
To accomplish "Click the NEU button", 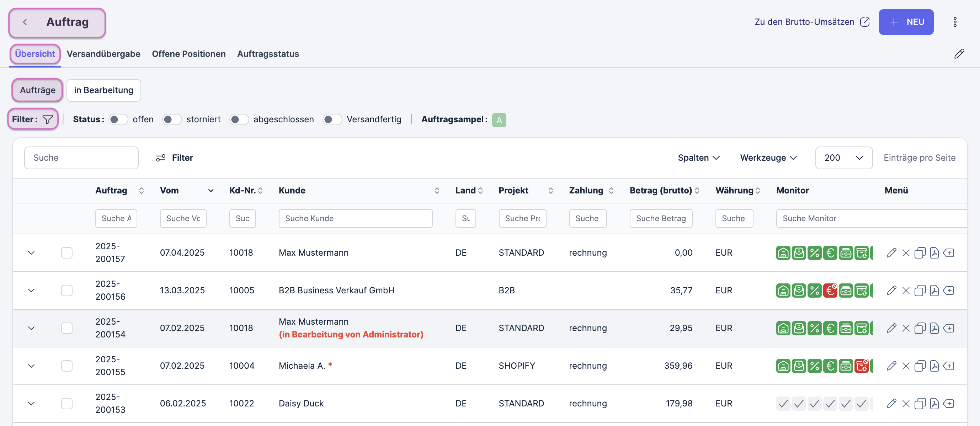I will pyautogui.click(x=906, y=22).
